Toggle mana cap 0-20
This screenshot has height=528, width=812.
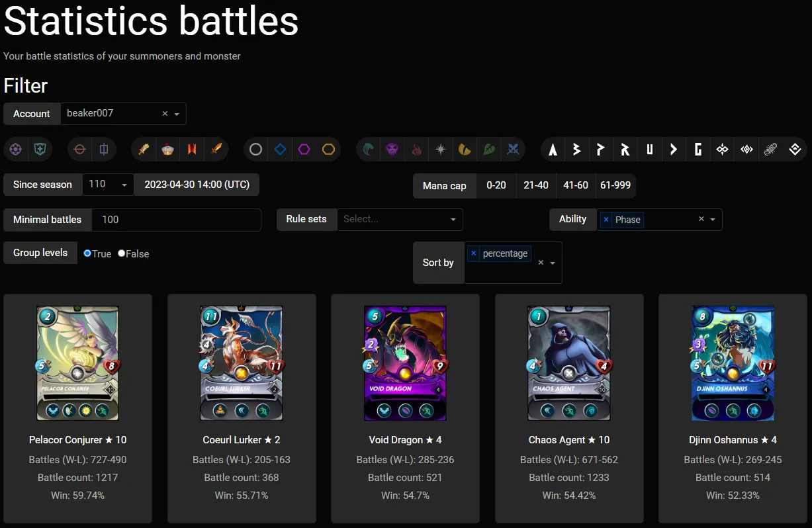496,185
